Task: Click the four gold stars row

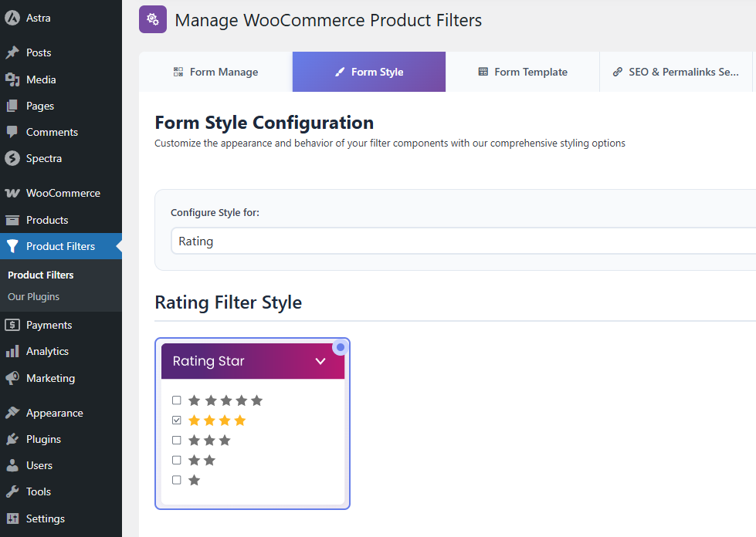Action: coord(217,420)
